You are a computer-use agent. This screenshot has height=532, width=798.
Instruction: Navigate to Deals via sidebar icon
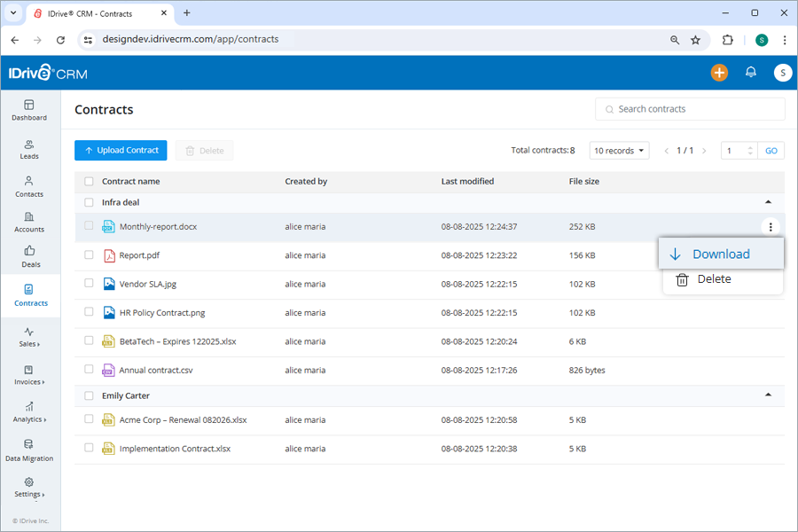(29, 259)
